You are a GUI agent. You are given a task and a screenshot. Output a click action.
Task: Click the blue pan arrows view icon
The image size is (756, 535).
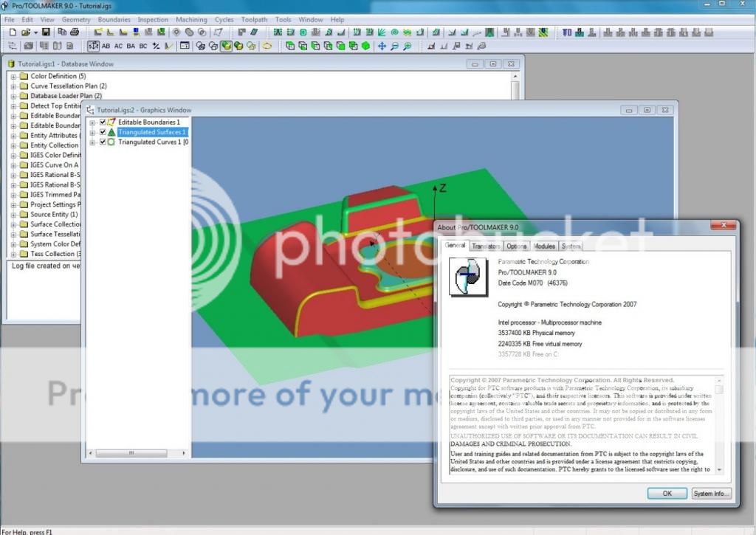coord(382,46)
